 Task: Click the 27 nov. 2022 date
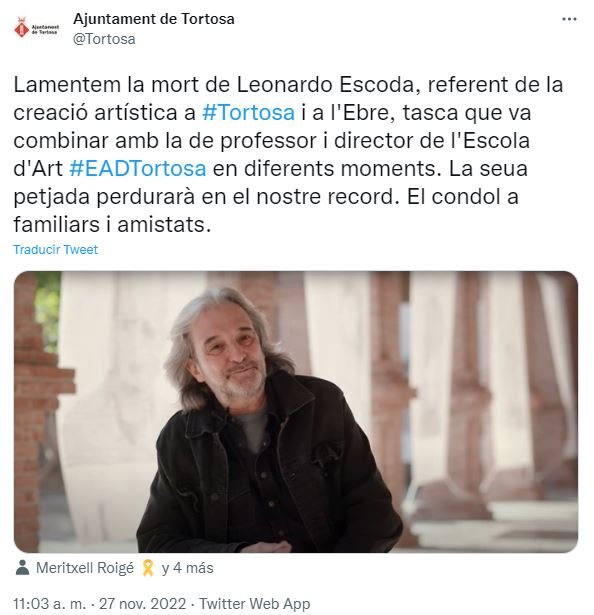coord(142,604)
